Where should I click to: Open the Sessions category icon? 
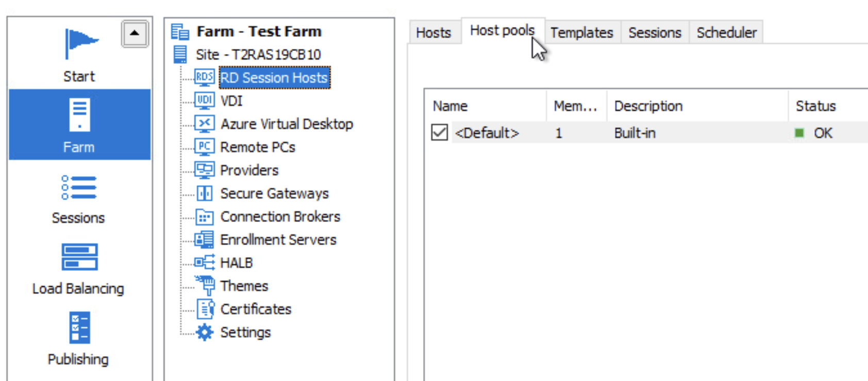tap(79, 187)
